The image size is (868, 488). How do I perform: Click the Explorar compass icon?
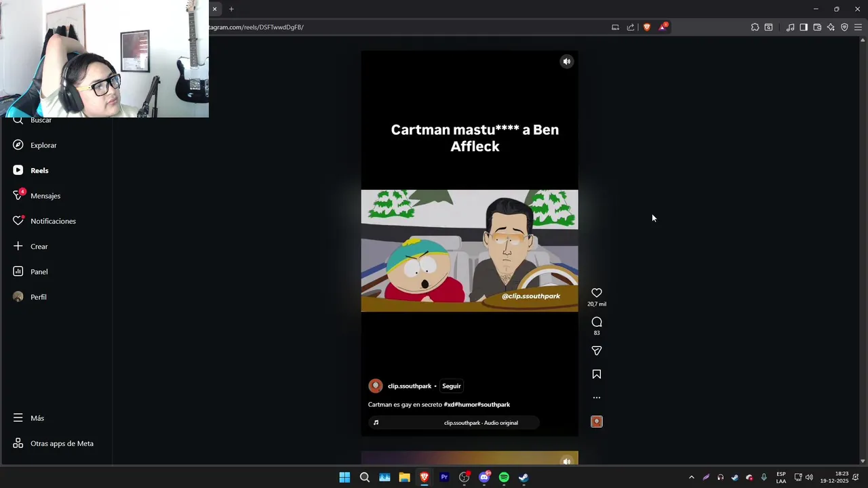18,145
